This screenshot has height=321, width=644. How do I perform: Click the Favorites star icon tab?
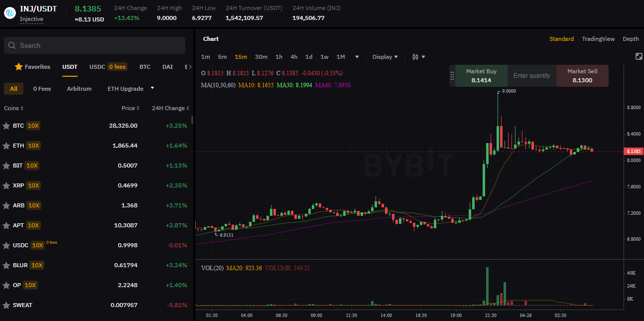18,66
